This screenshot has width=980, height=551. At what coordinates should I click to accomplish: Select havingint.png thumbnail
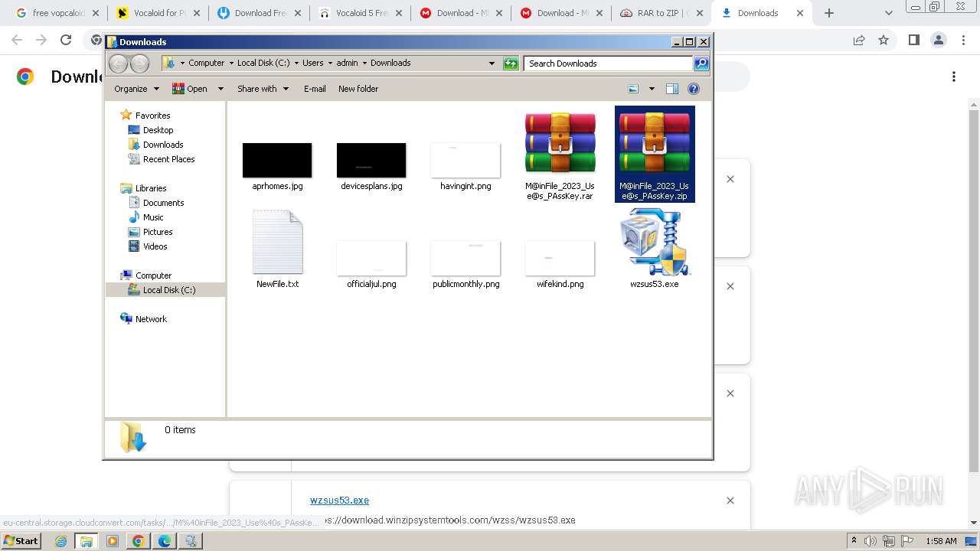coord(465,160)
